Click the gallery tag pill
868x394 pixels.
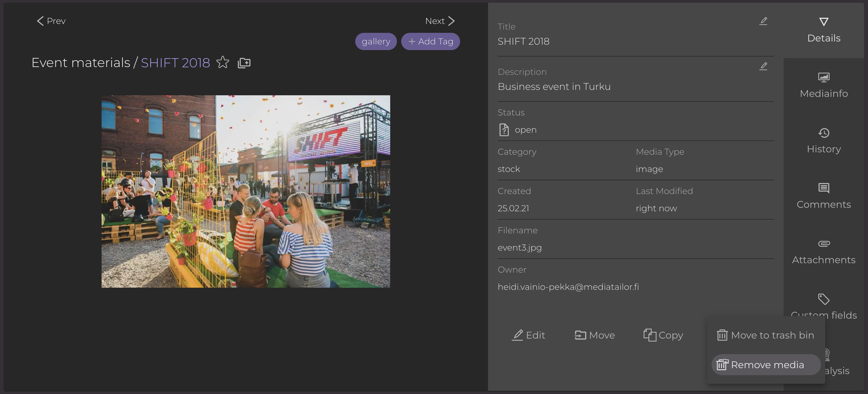click(376, 41)
